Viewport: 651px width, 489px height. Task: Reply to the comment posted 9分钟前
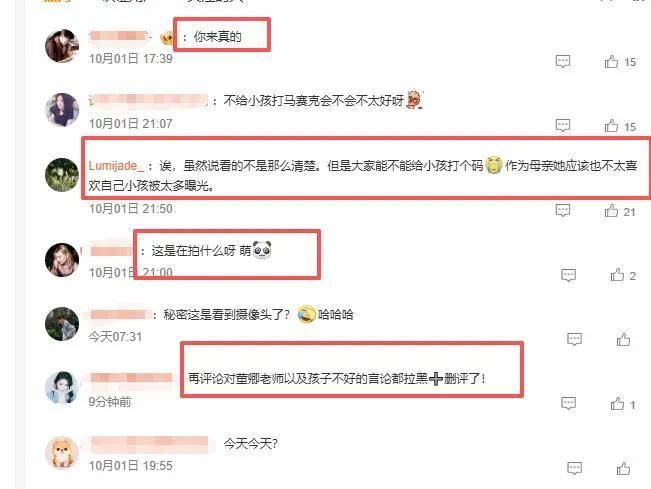(x=568, y=403)
